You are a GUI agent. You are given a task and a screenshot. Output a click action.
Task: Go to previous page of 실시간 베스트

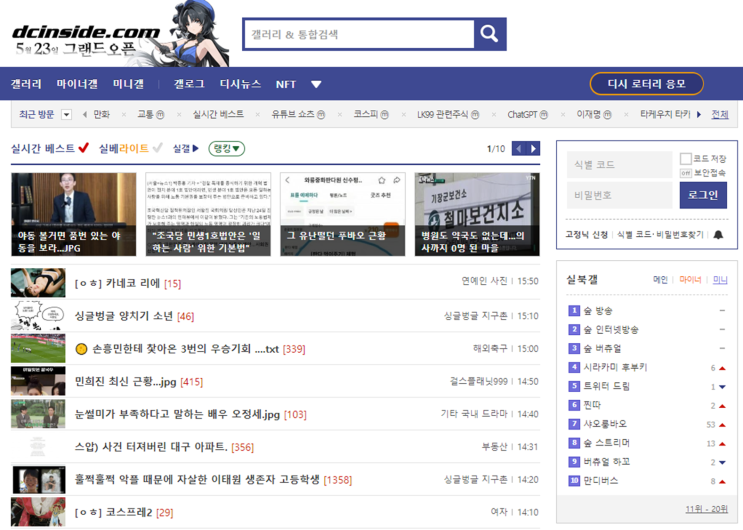tap(519, 149)
